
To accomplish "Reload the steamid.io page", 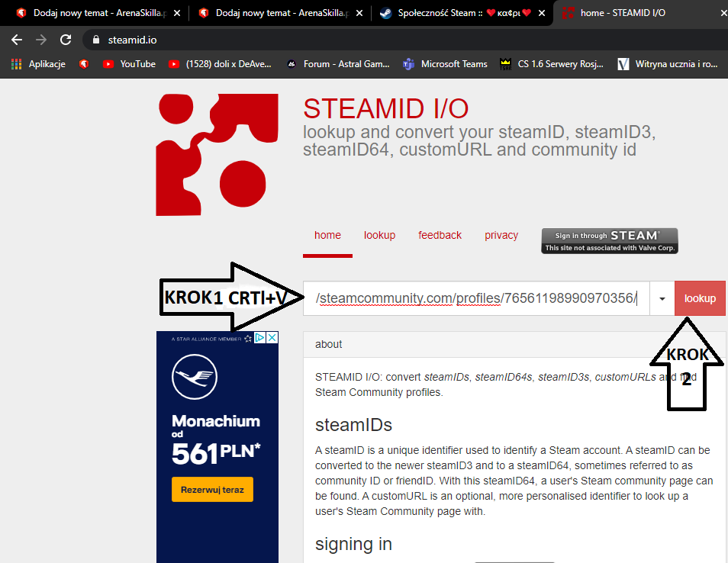I will pyautogui.click(x=66, y=40).
